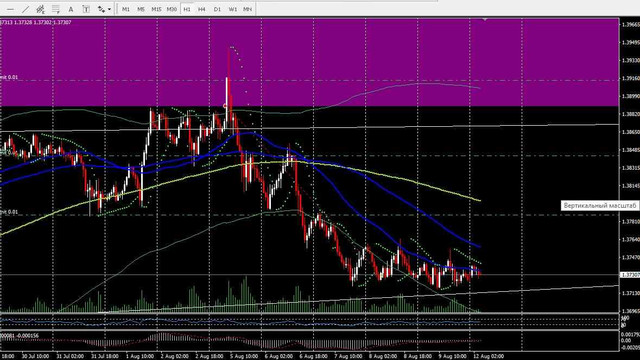This screenshot has height=360, width=640.
Task: Switch chart to M30 timeframe
Action: click(x=172, y=9)
